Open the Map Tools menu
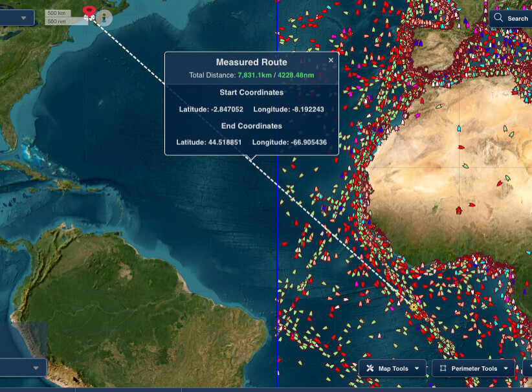Image resolution: width=532 pixels, height=392 pixels. (x=393, y=369)
